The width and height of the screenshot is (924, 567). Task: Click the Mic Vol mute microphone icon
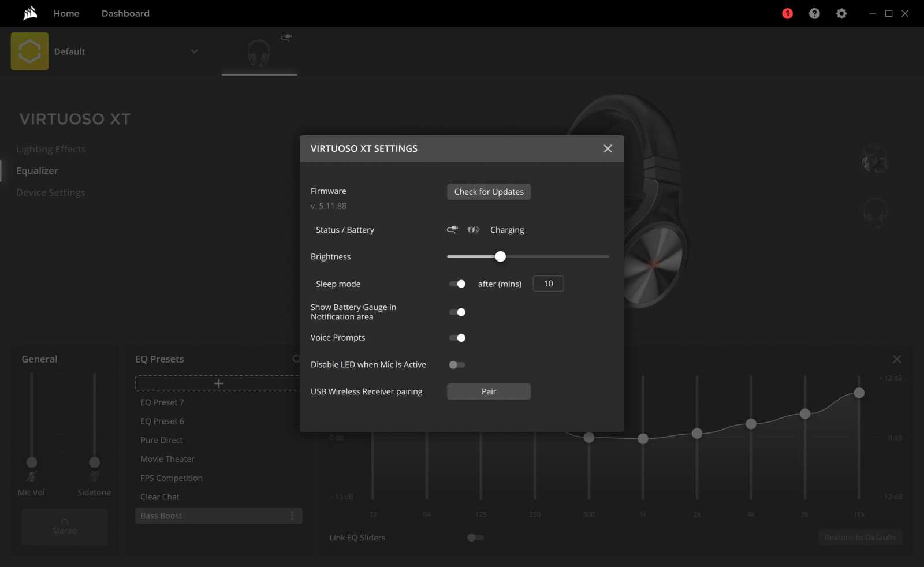pyautogui.click(x=32, y=476)
